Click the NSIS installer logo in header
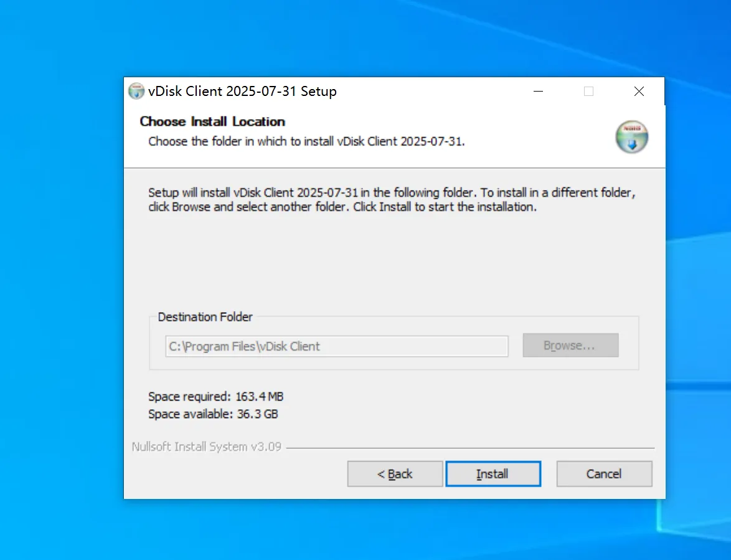The height and width of the screenshot is (560, 731). (632, 137)
